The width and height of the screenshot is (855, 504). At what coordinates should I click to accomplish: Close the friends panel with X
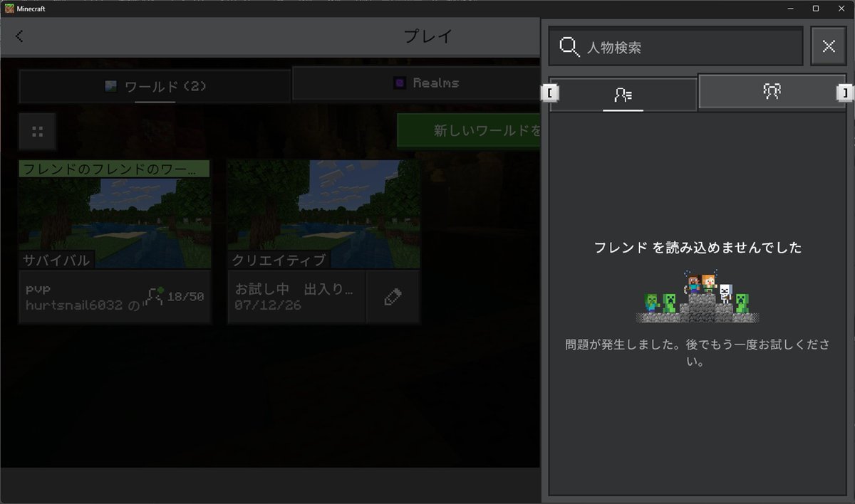click(829, 47)
